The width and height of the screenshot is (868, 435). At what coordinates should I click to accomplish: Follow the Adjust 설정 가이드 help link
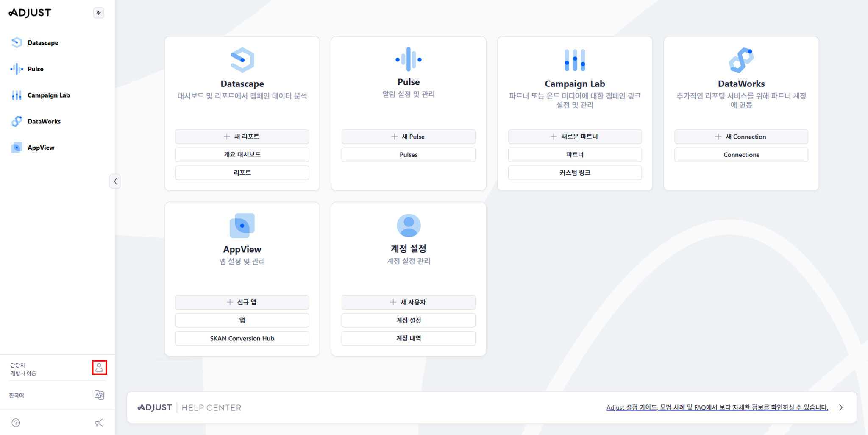coord(717,407)
